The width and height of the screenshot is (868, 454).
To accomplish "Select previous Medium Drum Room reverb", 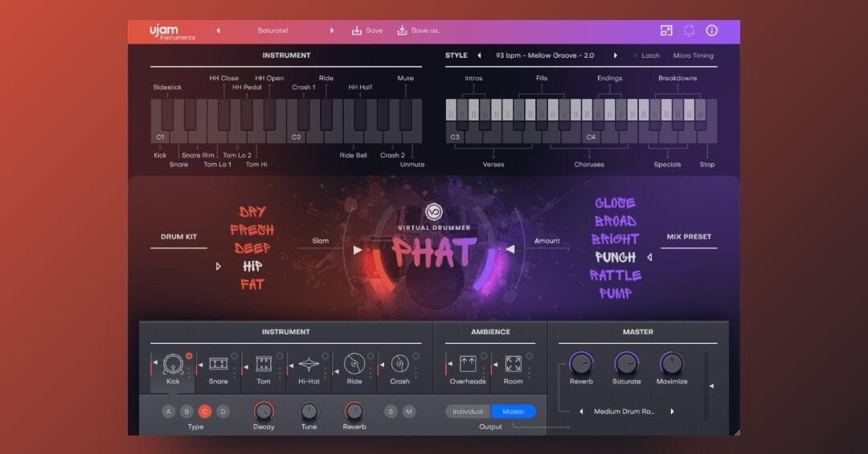I will tap(581, 411).
